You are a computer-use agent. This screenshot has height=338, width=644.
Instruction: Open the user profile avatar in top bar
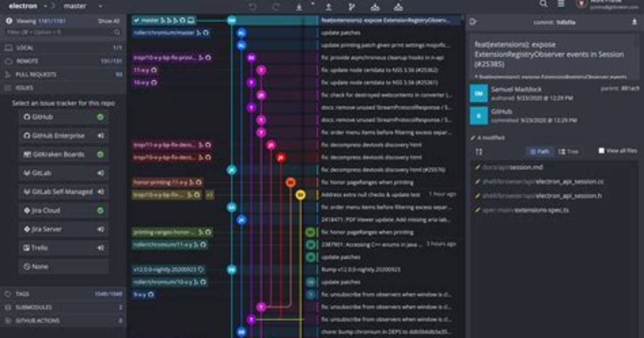(581, 4)
